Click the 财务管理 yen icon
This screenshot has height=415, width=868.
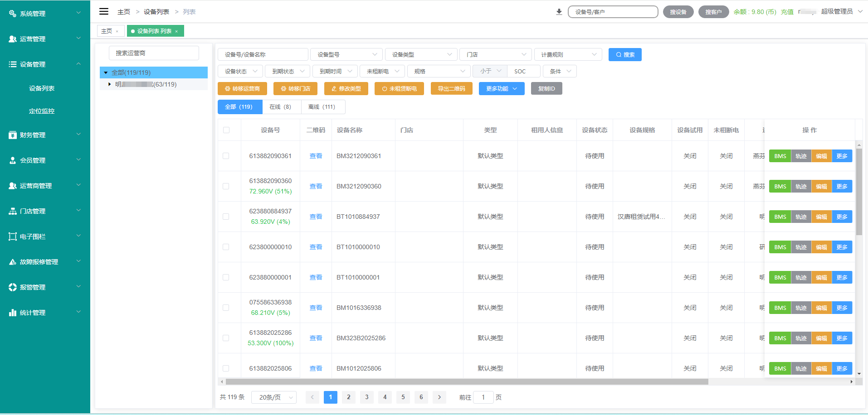point(13,135)
